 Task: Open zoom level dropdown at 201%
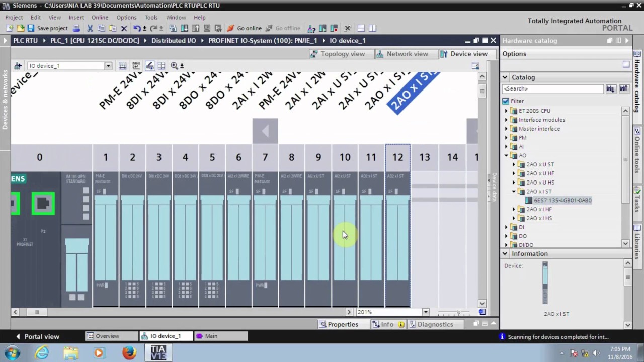[426, 312]
